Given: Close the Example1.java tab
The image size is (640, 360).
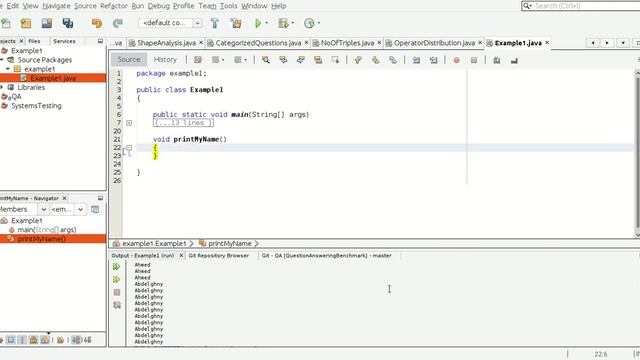Looking at the screenshot, I should (547, 42).
